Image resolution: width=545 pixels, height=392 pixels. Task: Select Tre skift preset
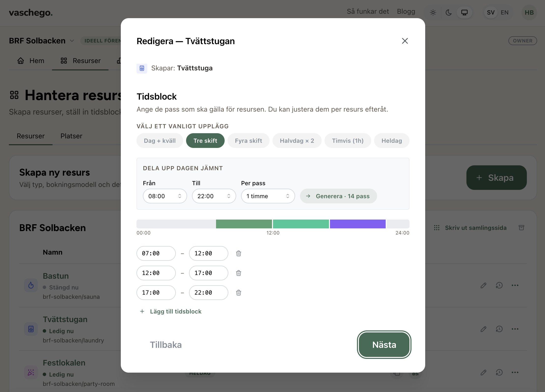click(x=205, y=141)
